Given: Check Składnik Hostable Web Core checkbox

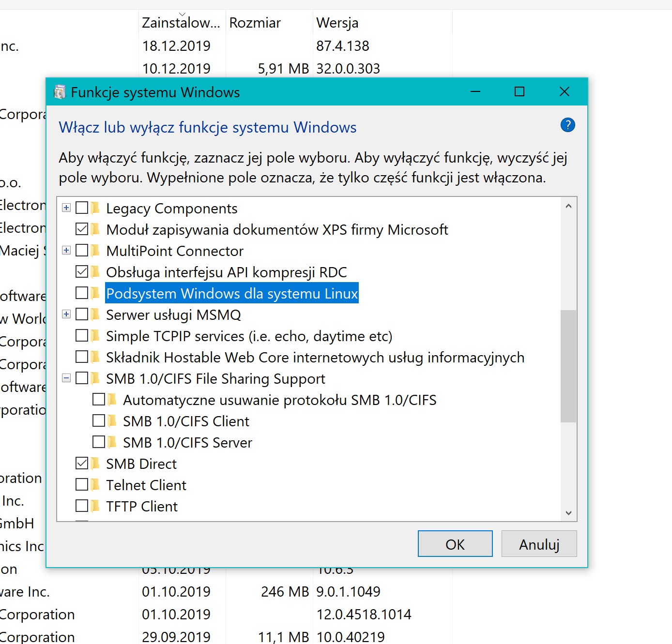Looking at the screenshot, I should 82,357.
